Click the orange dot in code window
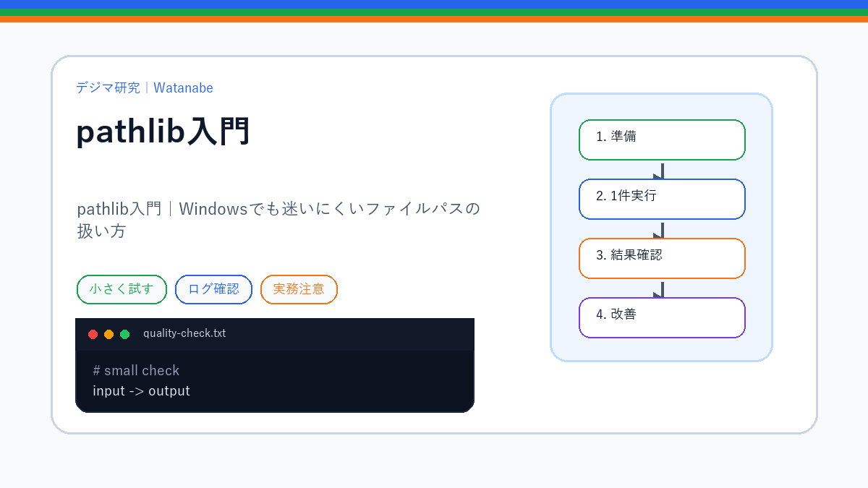868x488 pixels. coord(109,334)
